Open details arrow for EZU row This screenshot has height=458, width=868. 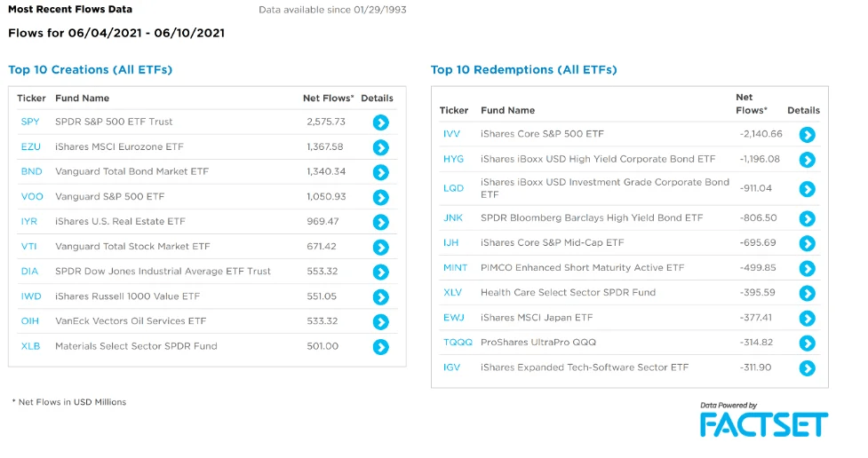click(381, 147)
